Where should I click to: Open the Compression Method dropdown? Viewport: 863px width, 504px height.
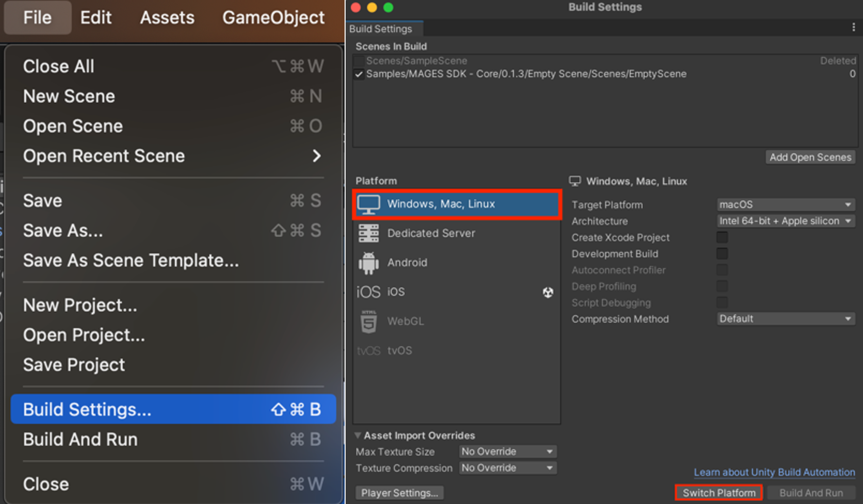[x=785, y=319]
